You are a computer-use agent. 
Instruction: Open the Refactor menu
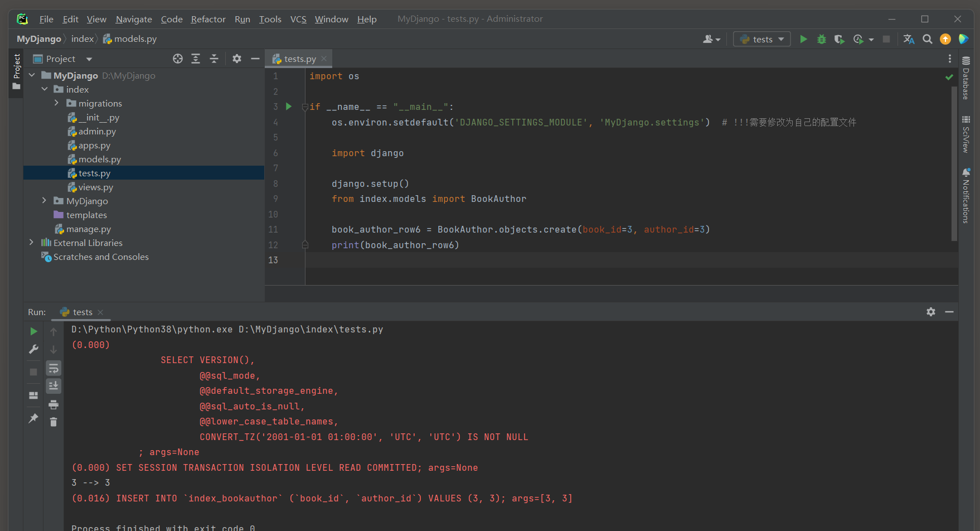(x=208, y=19)
